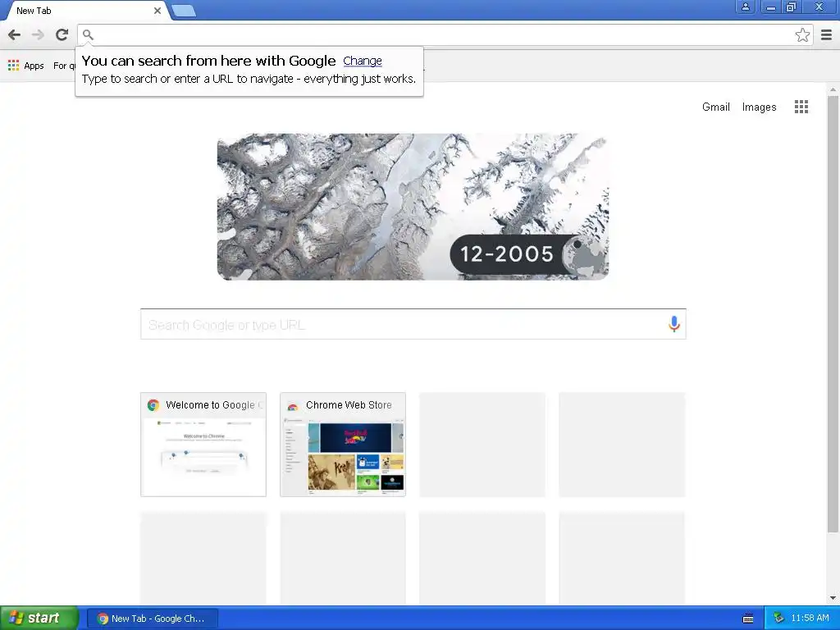Screen dimensions: 840x630
Task: Close the New Tab tab
Action: [x=157, y=11]
